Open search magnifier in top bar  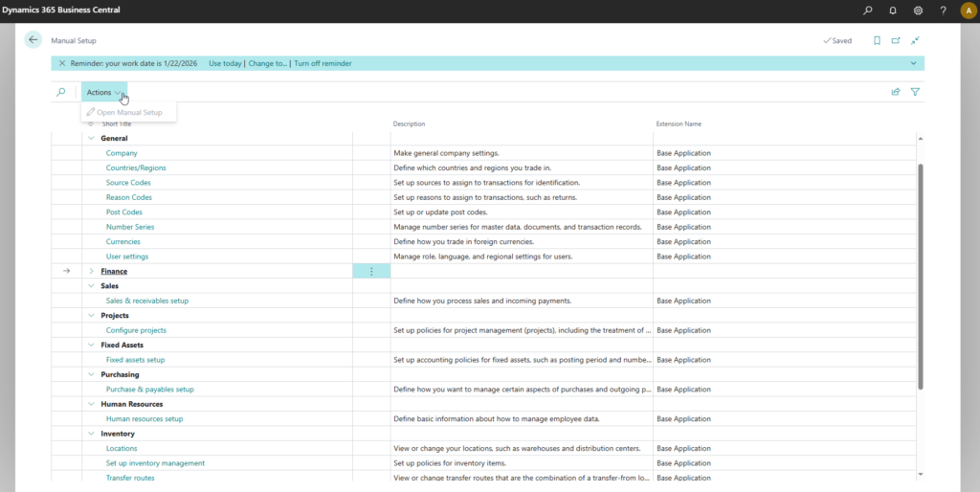pos(867,11)
